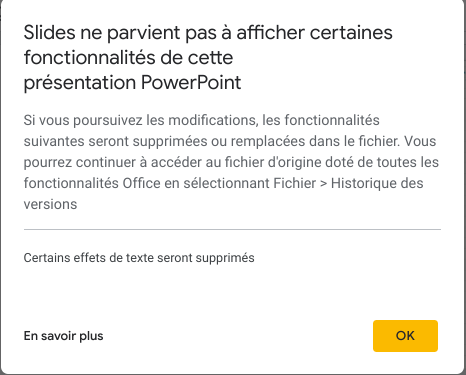Select the 'Certains effets de texte seront supprimés' item

(x=139, y=258)
